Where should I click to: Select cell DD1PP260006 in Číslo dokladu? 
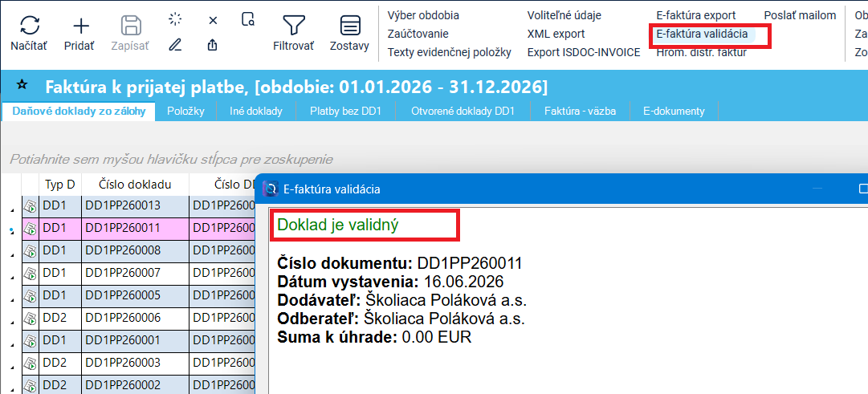[135, 318]
